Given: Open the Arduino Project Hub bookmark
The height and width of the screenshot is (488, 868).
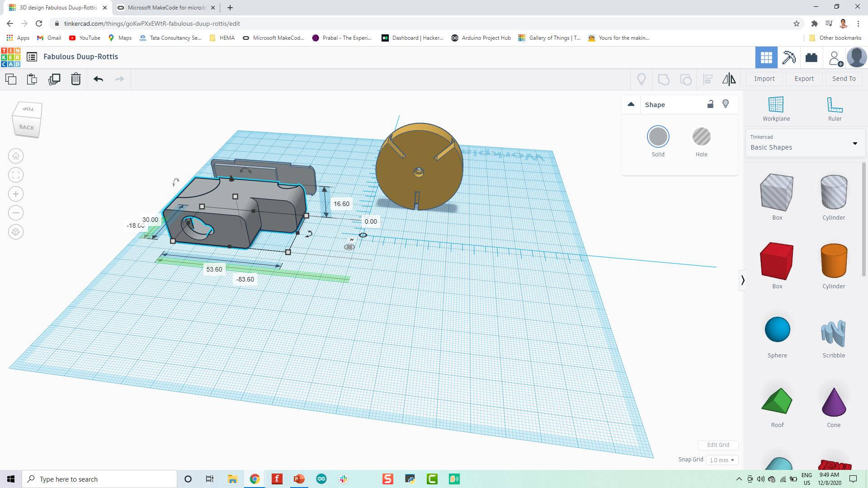Looking at the screenshot, I should click(481, 38).
